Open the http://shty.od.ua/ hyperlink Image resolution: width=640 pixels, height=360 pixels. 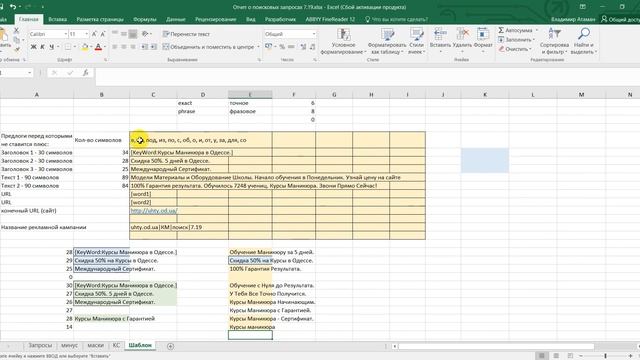coord(154,211)
